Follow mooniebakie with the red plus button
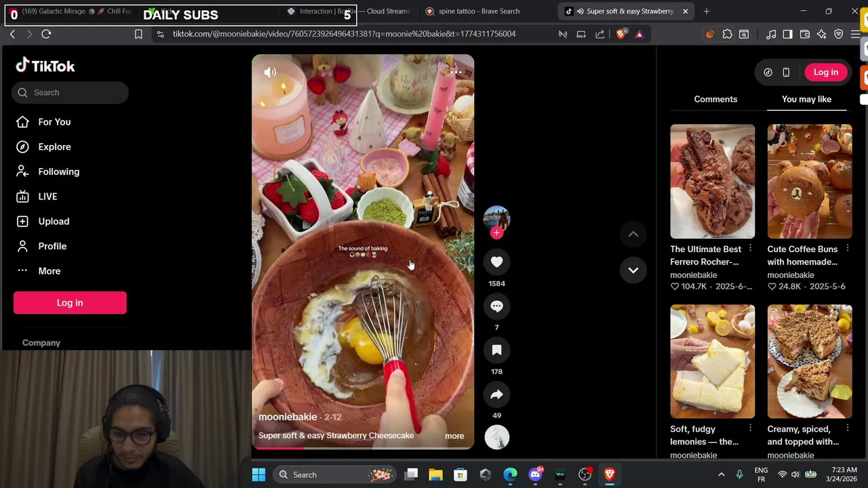 [x=496, y=233]
